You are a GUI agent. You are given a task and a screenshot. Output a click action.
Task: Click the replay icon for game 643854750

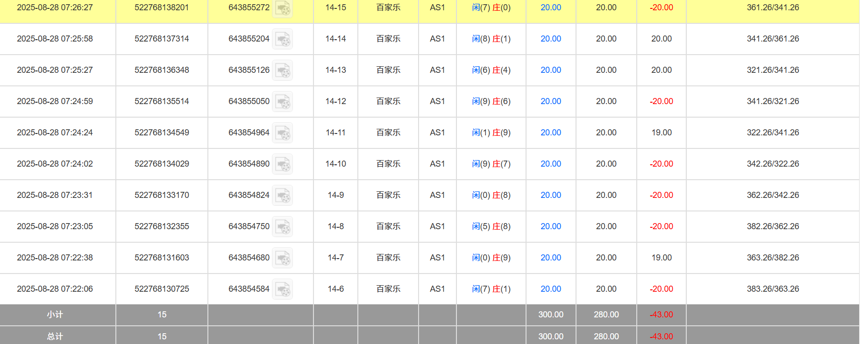pyautogui.click(x=282, y=227)
